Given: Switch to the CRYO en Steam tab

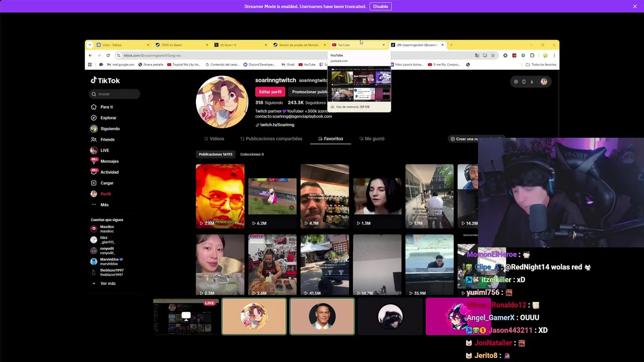Looking at the screenshot, I should pos(182,45).
